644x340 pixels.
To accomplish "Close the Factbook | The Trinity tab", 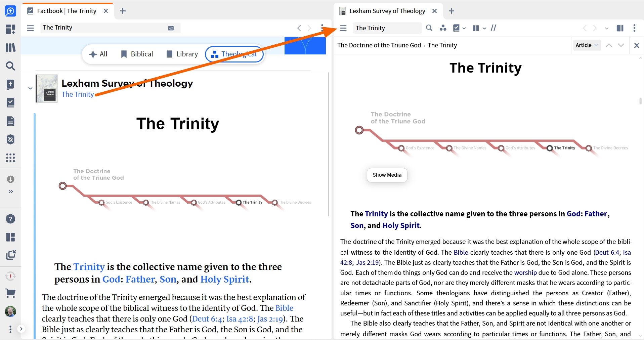I will click(106, 11).
